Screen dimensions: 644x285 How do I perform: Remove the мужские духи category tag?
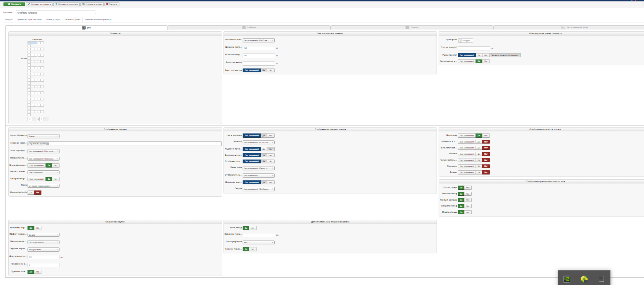coord(47,144)
